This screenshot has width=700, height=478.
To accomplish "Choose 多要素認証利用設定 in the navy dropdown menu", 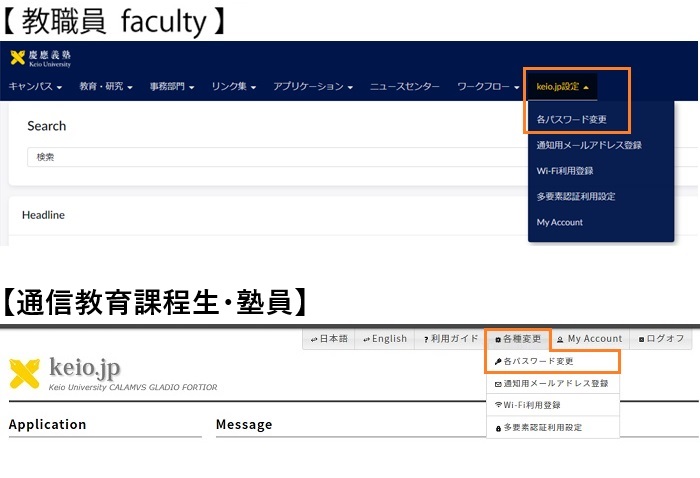I will [x=576, y=196].
